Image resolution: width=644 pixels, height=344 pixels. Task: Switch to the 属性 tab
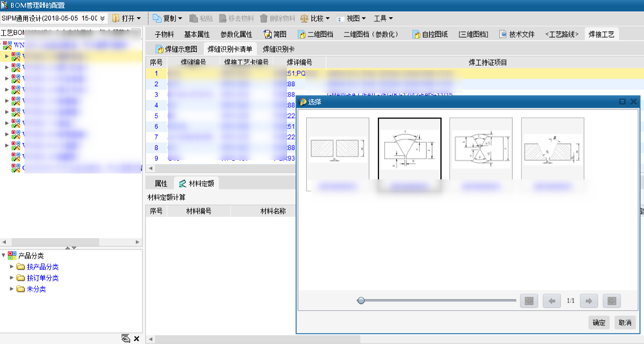coord(161,183)
